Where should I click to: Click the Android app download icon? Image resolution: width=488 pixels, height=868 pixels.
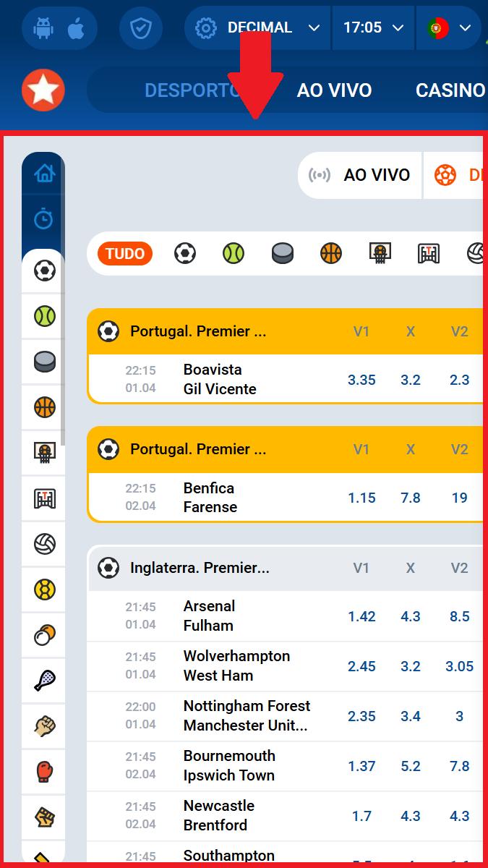[x=44, y=28]
